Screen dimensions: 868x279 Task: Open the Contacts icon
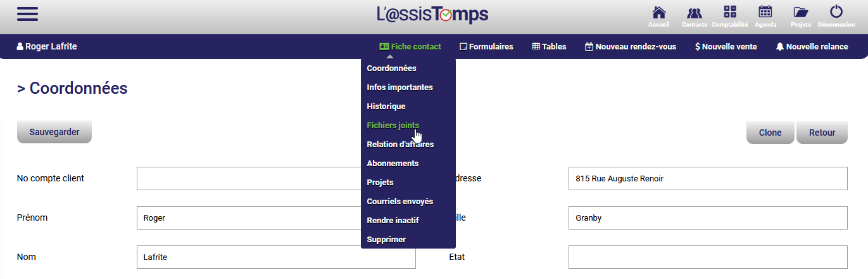pos(694,15)
